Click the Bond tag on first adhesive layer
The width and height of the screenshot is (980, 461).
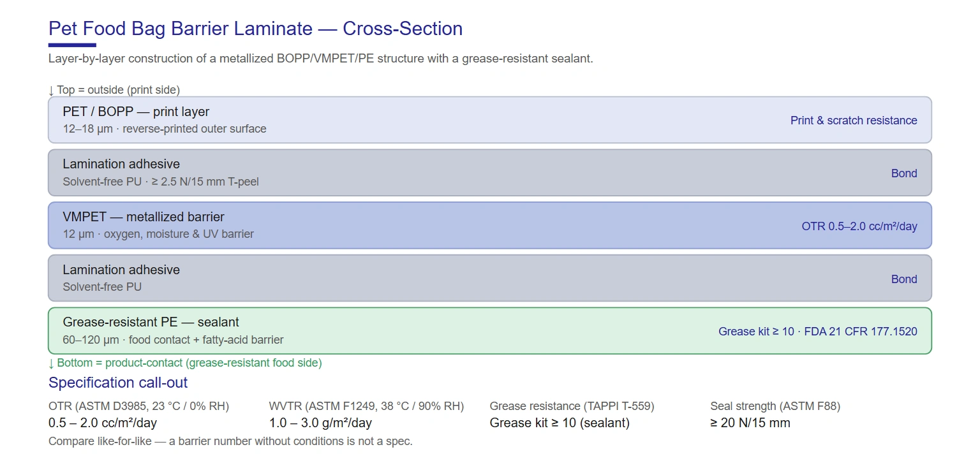pyautogui.click(x=904, y=173)
